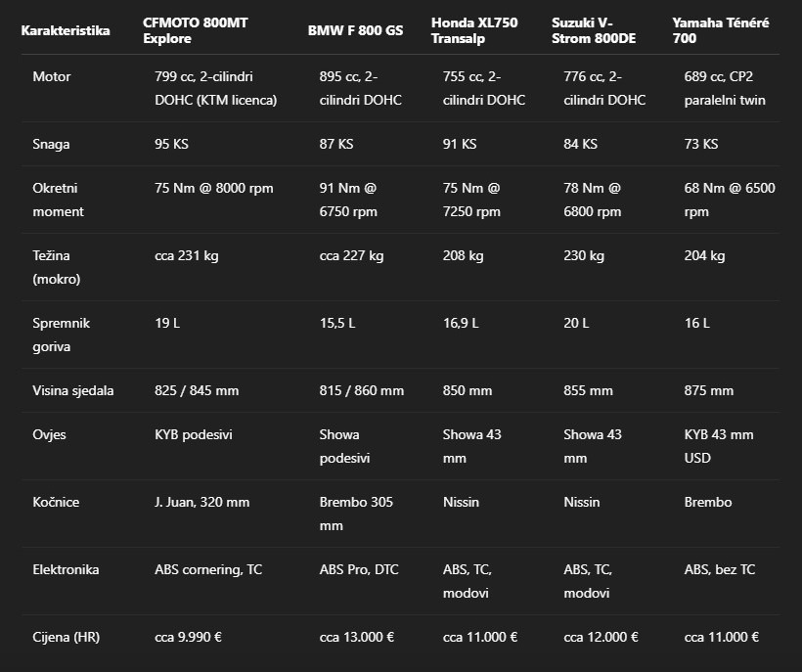Select the Suzuki V-Strom 800DE header

click(x=594, y=30)
